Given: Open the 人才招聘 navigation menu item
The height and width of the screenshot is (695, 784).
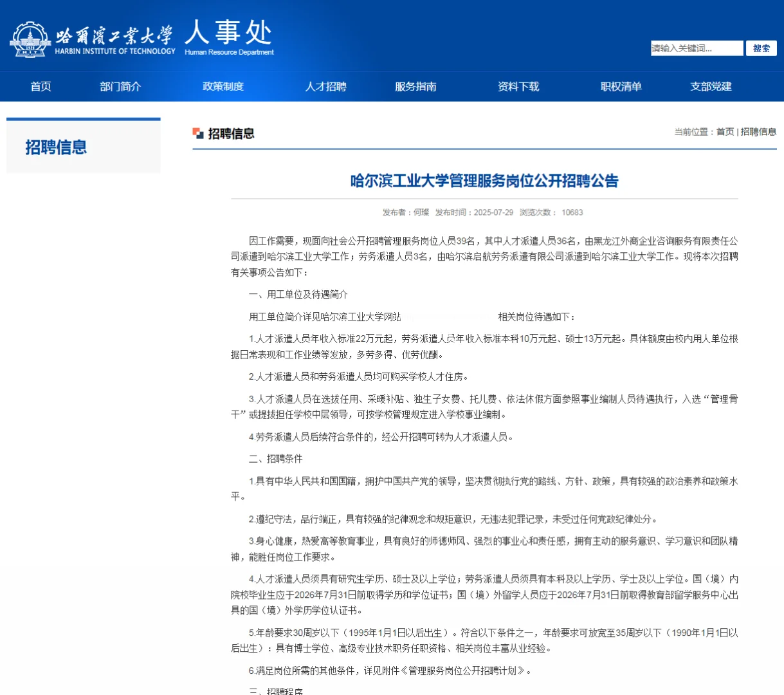Looking at the screenshot, I should click(326, 86).
